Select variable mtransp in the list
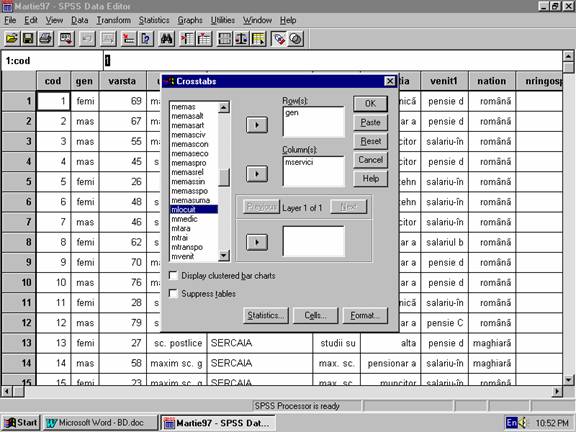576x432 pixels. click(x=187, y=247)
